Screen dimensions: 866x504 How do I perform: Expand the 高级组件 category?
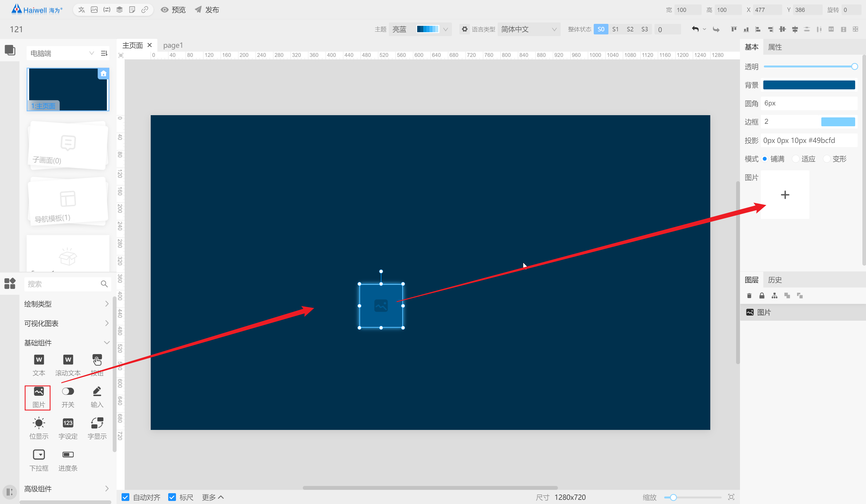tap(67, 488)
